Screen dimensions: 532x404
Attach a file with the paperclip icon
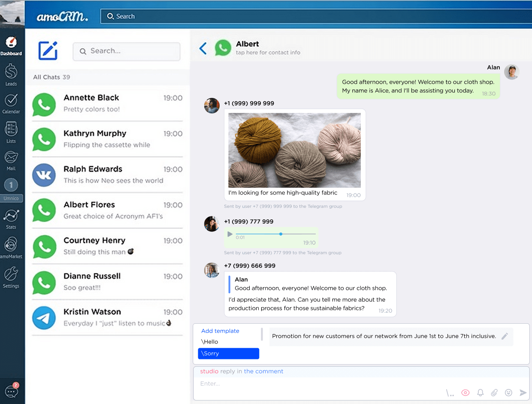pos(494,392)
